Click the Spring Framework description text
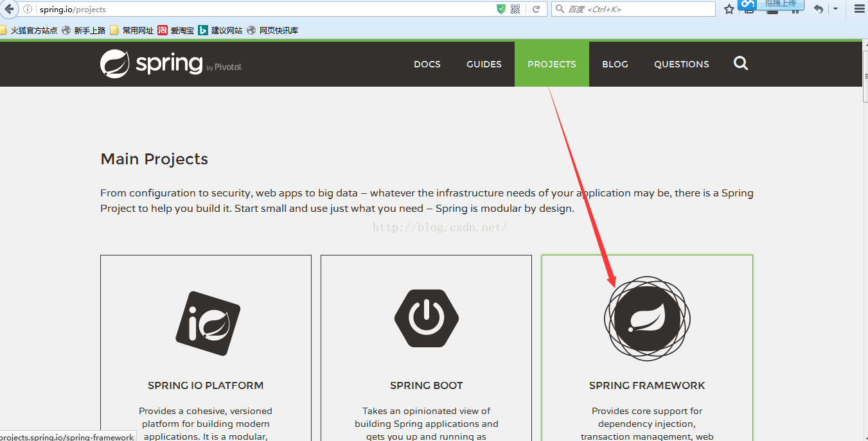 [647, 424]
